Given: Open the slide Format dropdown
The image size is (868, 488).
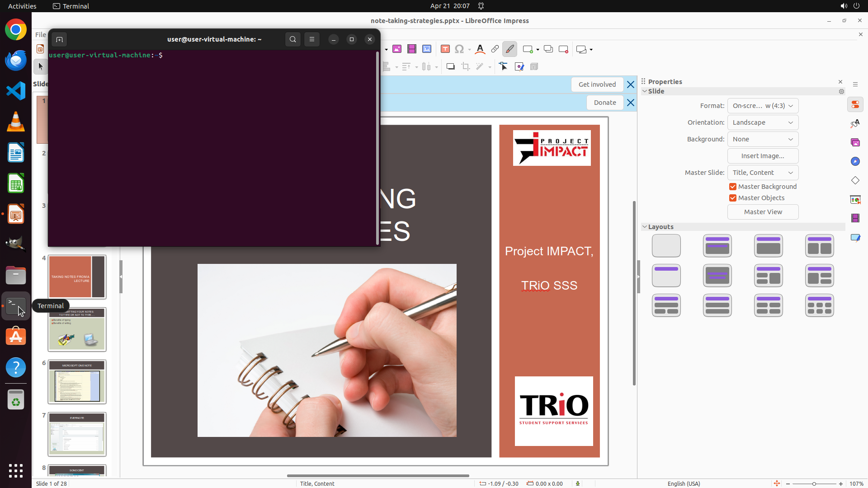Looking at the screenshot, I should coord(763,106).
